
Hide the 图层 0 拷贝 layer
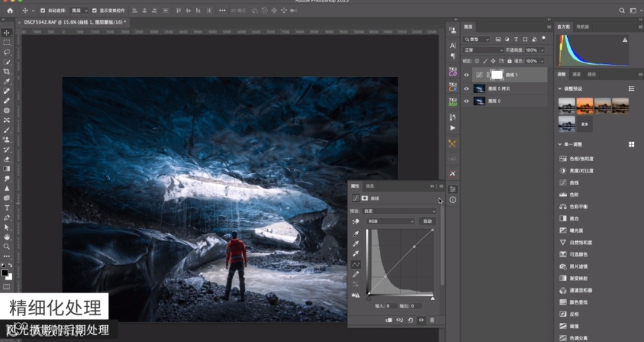[466, 88]
